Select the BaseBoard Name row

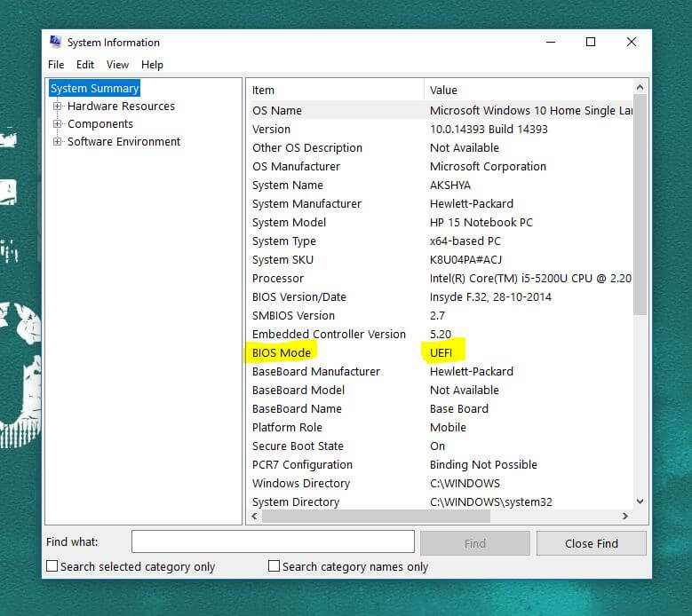coord(440,409)
